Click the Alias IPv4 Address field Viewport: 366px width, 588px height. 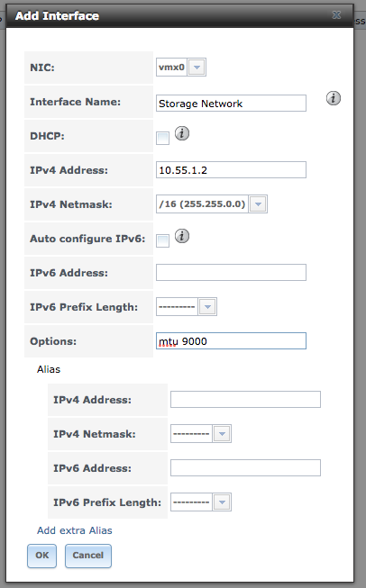pos(245,400)
